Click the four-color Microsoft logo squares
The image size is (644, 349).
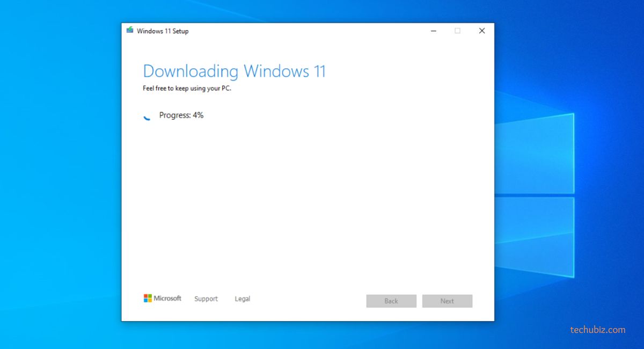pyautogui.click(x=148, y=299)
